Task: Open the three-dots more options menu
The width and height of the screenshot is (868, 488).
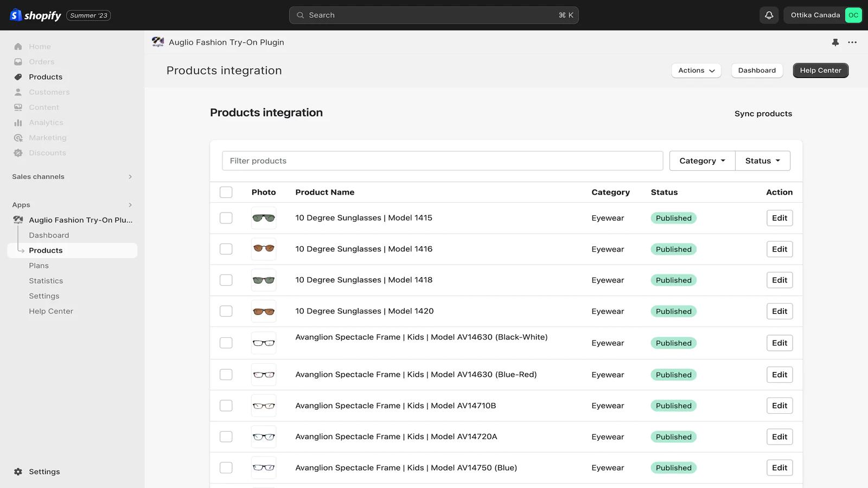Action: tap(852, 42)
